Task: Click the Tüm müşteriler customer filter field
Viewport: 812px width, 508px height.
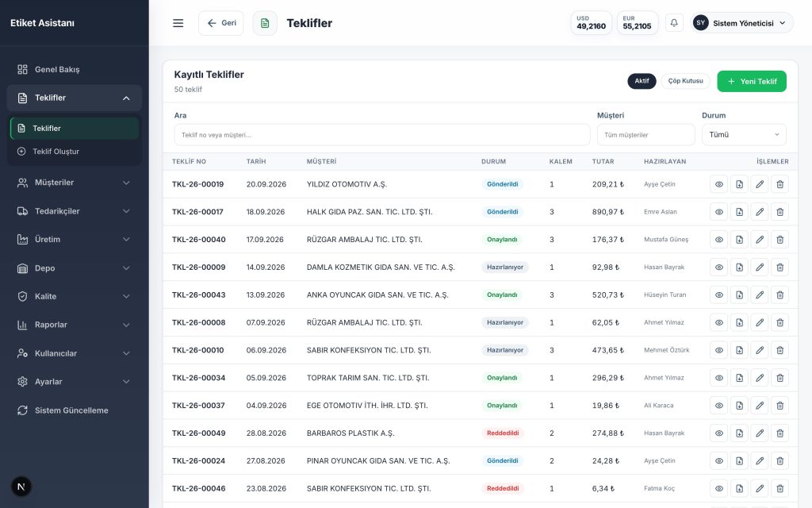Action: [x=645, y=135]
